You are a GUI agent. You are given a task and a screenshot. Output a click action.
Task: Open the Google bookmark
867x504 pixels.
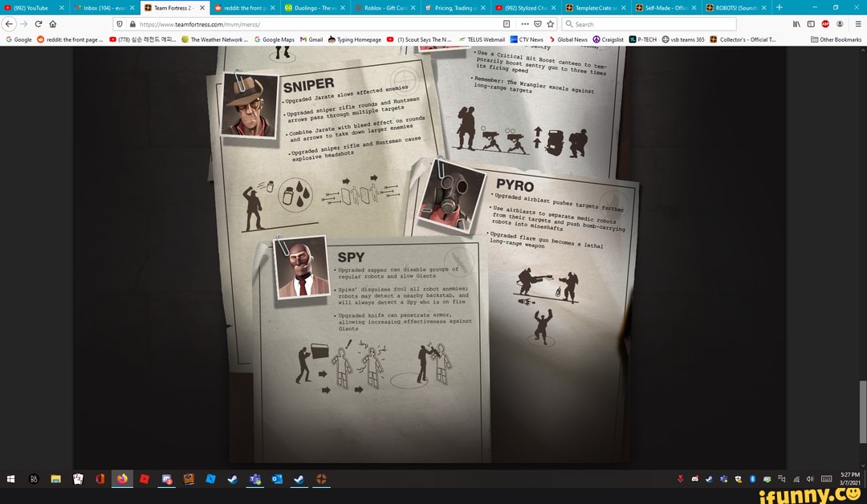click(x=18, y=39)
